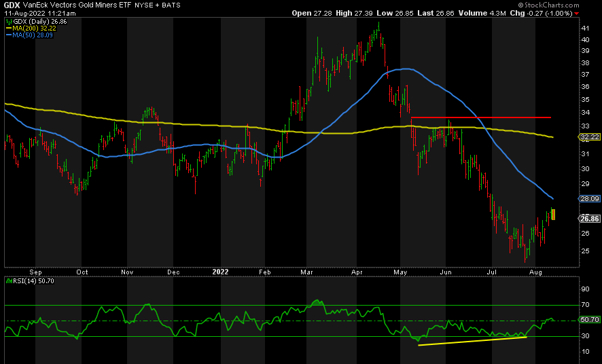Click the Jul label on time axis
Viewport: 602px width, 364px height.
(491, 272)
